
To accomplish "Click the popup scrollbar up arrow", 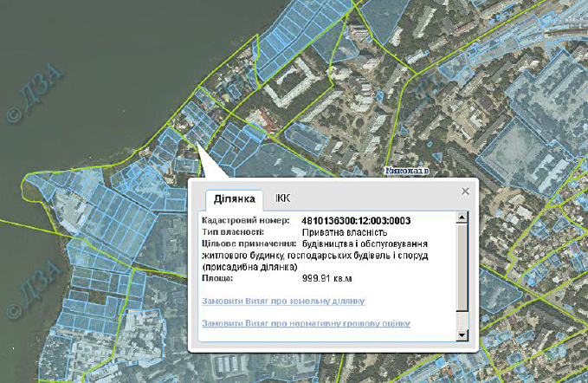I will (x=462, y=217).
